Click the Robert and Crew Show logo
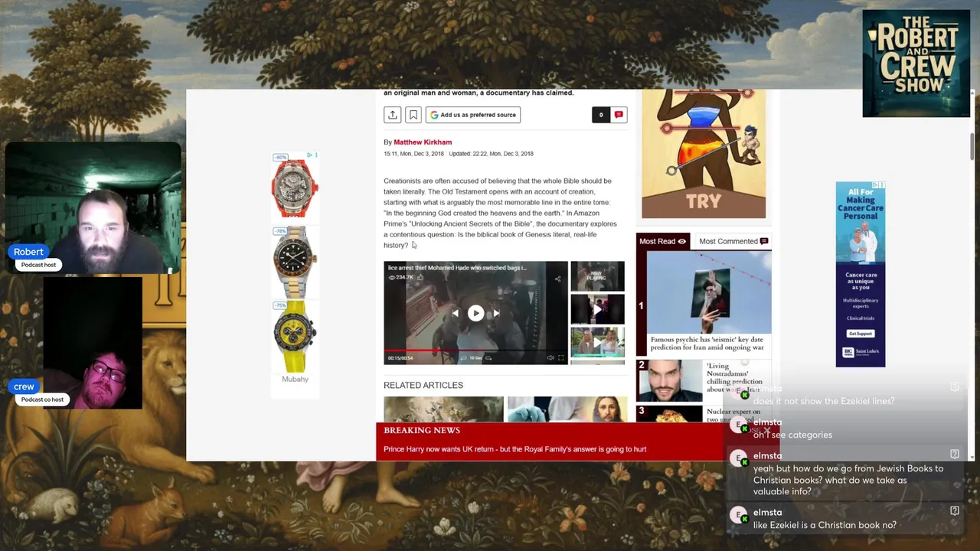 [916, 64]
